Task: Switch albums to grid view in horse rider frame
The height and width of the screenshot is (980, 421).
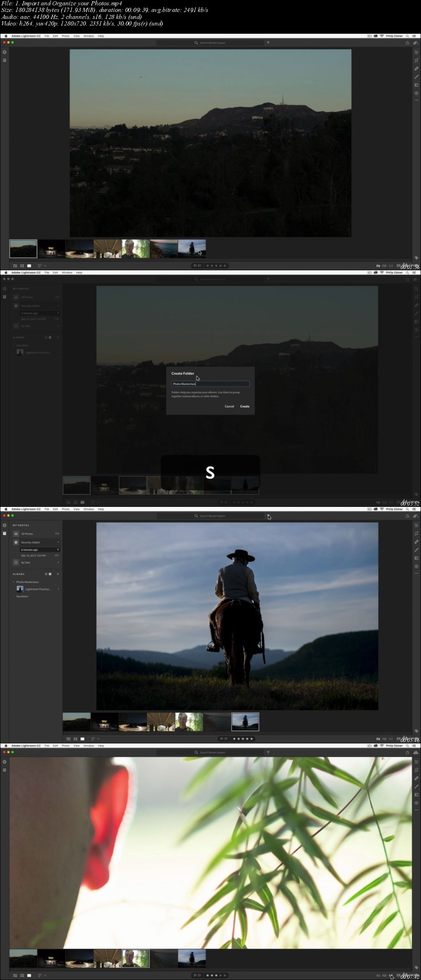Action: tap(50, 574)
